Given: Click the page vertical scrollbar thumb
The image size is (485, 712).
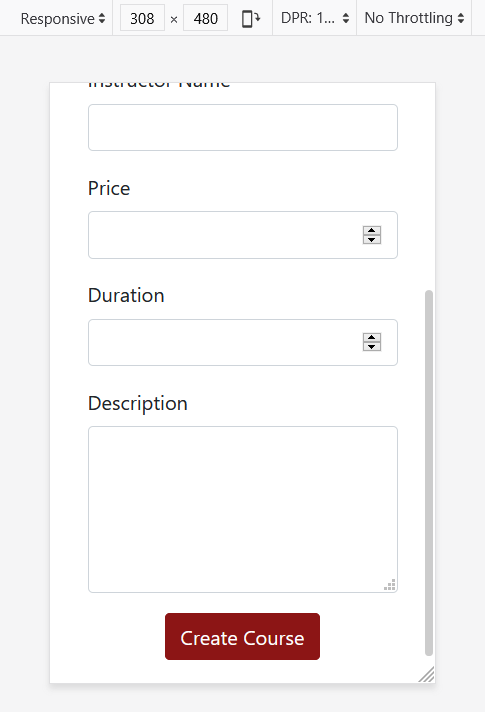Looking at the screenshot, I should (x=429, y=473).
